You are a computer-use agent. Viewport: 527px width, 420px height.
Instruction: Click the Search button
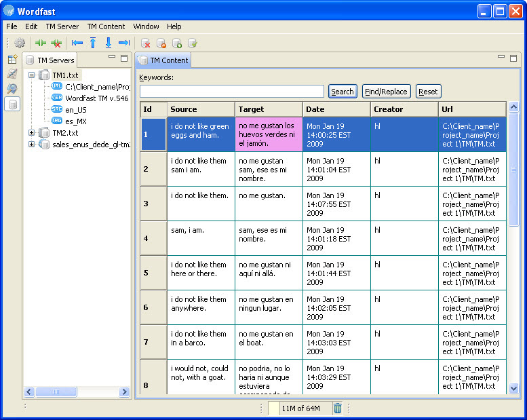(x=343, y=92)
